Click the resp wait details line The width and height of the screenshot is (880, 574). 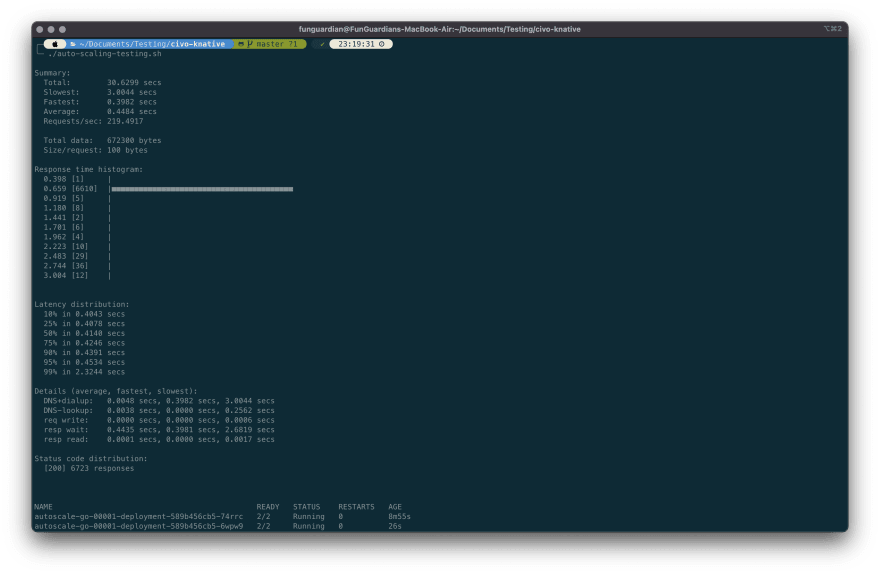pos(159,430)
